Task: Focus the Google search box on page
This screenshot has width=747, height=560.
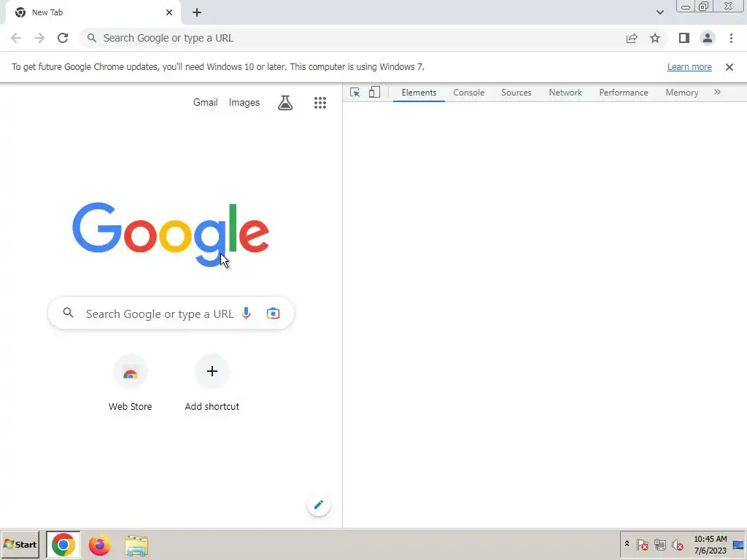Action: [x=171, y=314]
